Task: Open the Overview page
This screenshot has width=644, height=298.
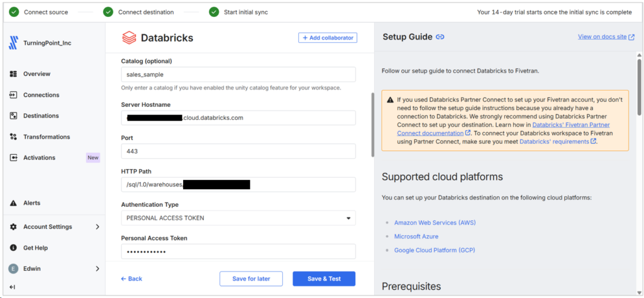Action: pyautogui.click(x=37, y=74)
